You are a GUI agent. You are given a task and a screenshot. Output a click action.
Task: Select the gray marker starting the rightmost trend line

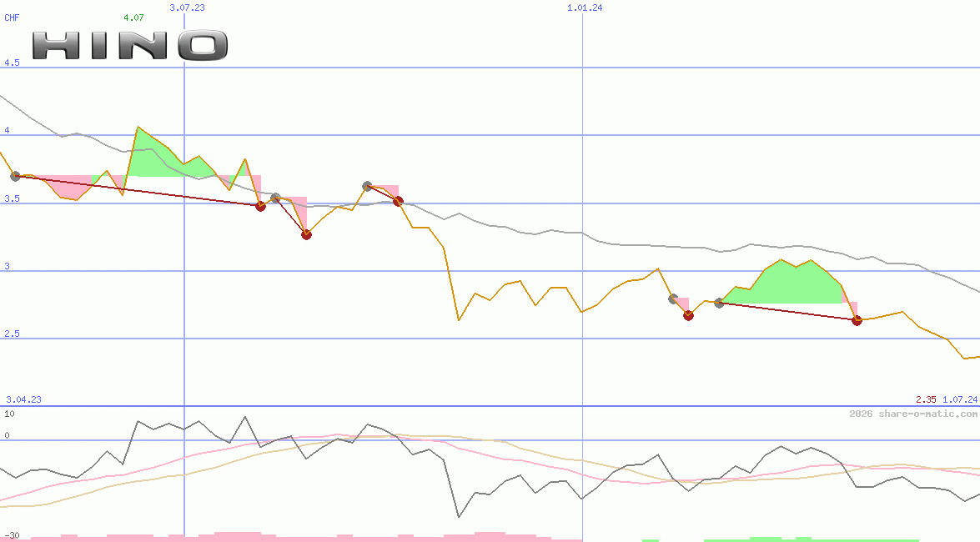[x=718, y=304]
